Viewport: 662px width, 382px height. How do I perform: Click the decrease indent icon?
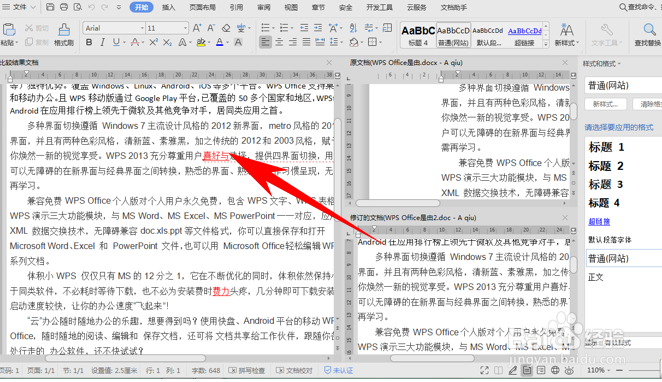[304, 28]
